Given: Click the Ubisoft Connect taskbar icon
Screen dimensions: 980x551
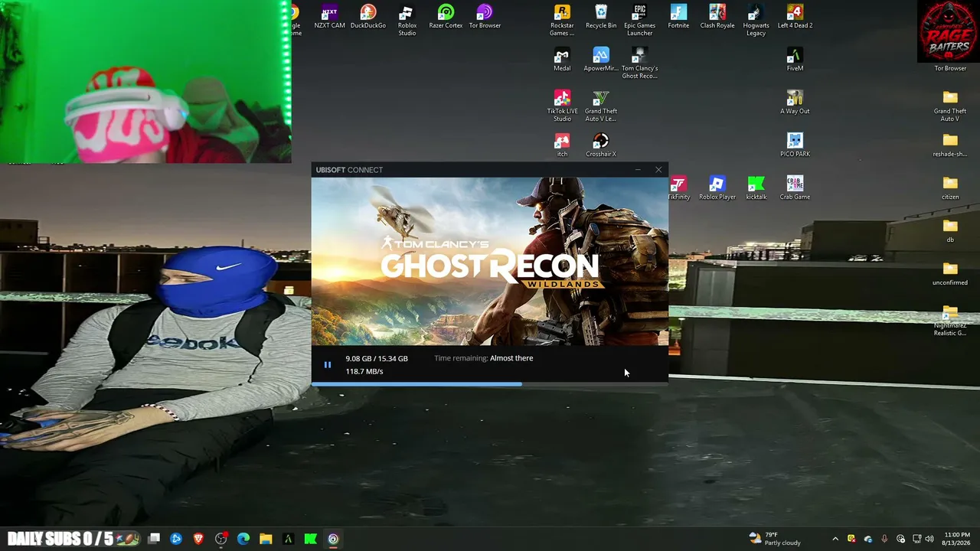Looking at the screenshot, I should [333, 539].
